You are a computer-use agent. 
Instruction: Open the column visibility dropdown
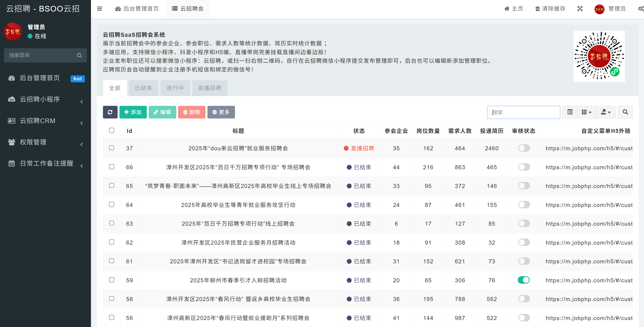tap(586, 112)
